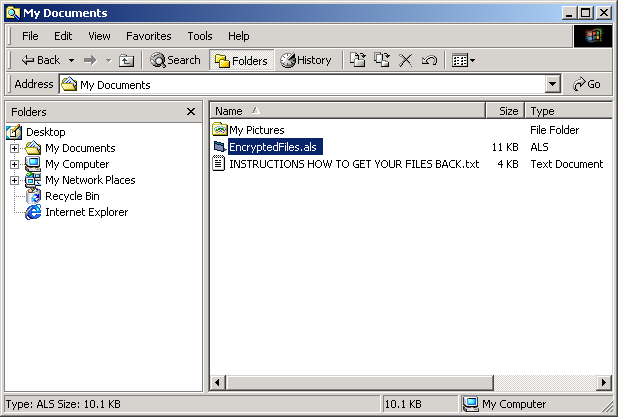Sort by Size column header

click(x=505, y=111)
